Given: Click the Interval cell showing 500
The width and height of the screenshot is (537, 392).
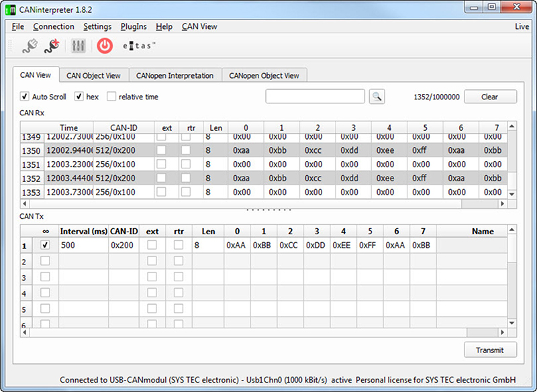Looking at the screenshot, I should [x=83, y=246].
